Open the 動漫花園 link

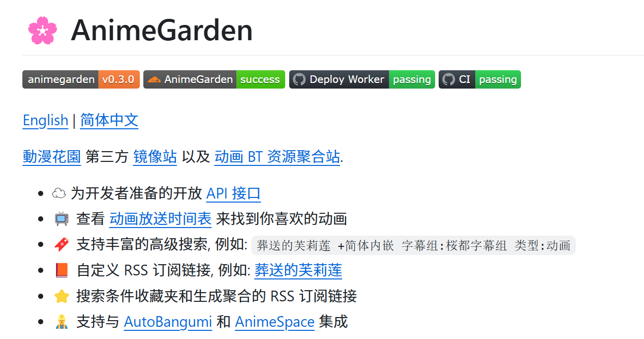(x=51, y=157)
